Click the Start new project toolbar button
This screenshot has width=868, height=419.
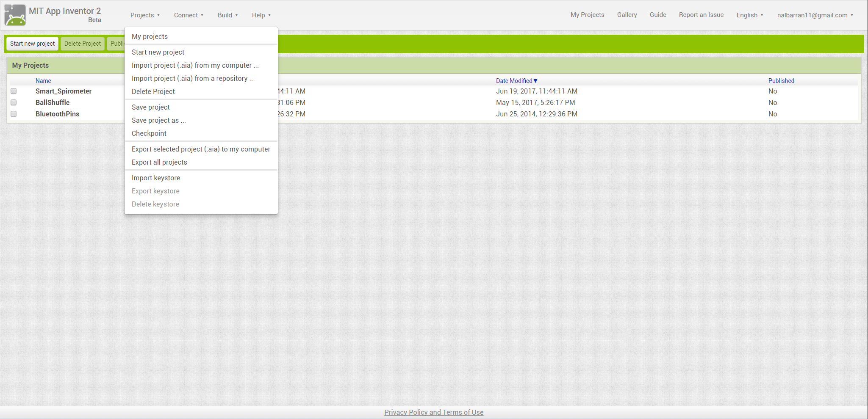tap(32, 44)
